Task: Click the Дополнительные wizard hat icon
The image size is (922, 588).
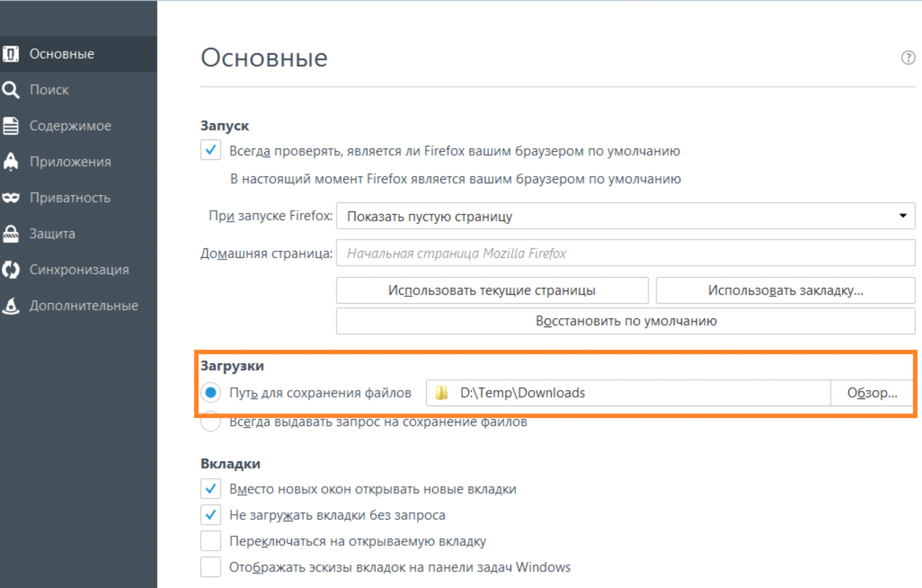Action: pyautogui.click(x=11, y=306)
